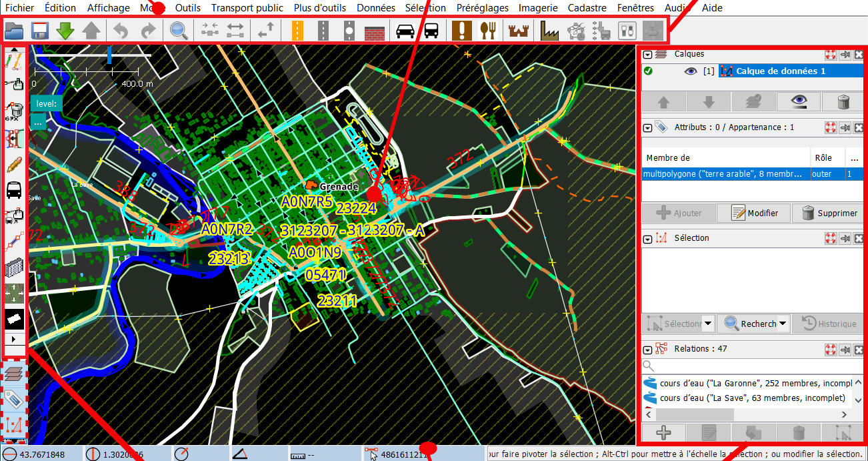This screenshot has width=868, height=461.
Task: Open the magnifier search toolbar icon
Action: pyautogui.click(x=178, y=31)
